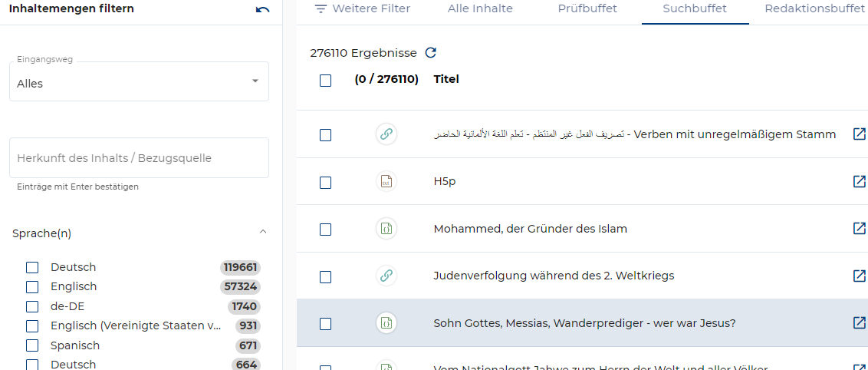This screenshot has height=370, width=868.
Task: Tick the Deutsch 119661 language checkbox
Action: pos(32,267)
